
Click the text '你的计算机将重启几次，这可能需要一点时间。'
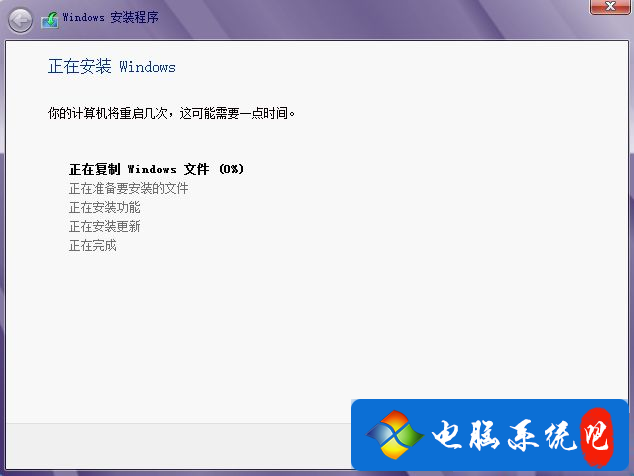pyautogui.click(x=171, y=113)
